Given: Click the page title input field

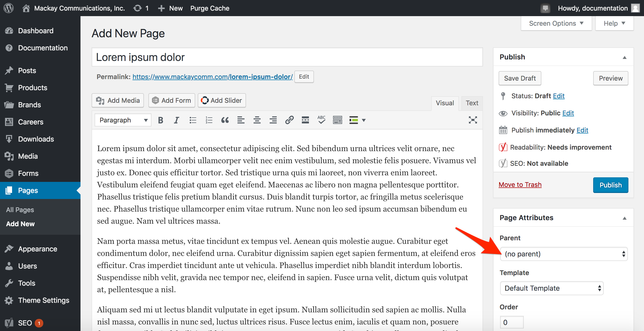Looking at the screenshot, I should [287, 57].
